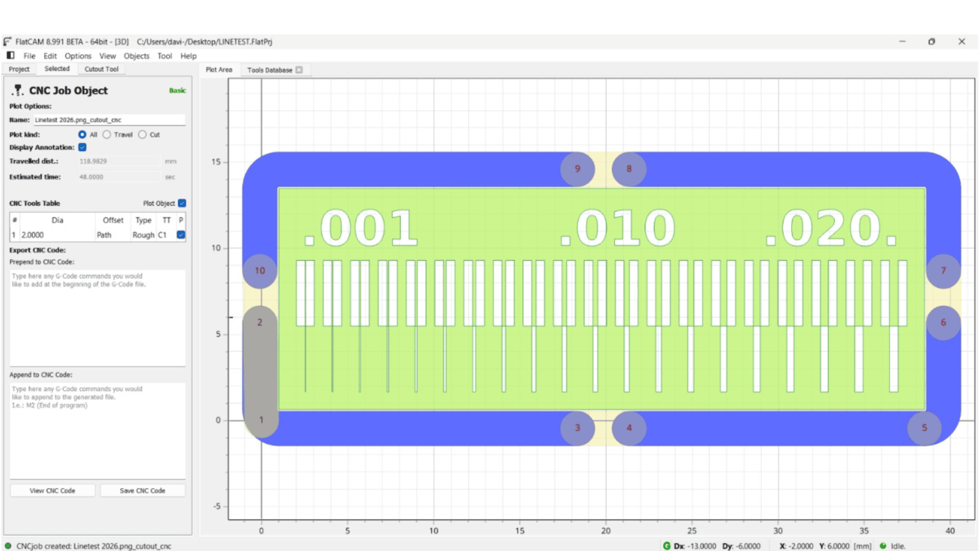
Task: Close the Tools Database tab with its X
Action: [299, 70]
